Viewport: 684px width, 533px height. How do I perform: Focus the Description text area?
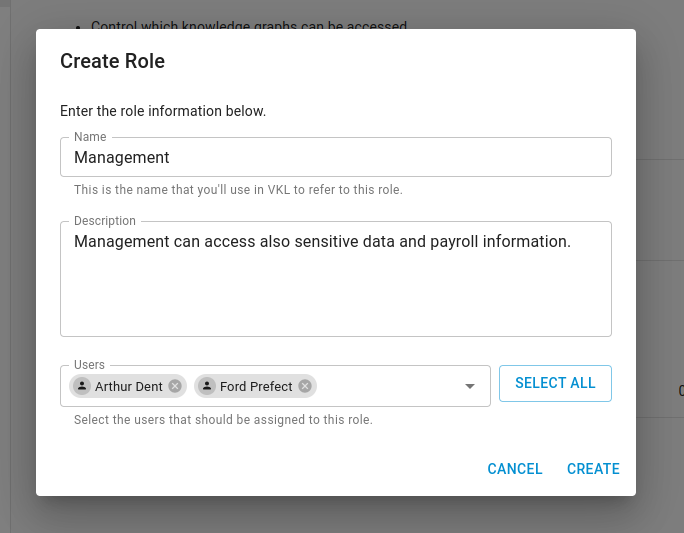point(336,279)
